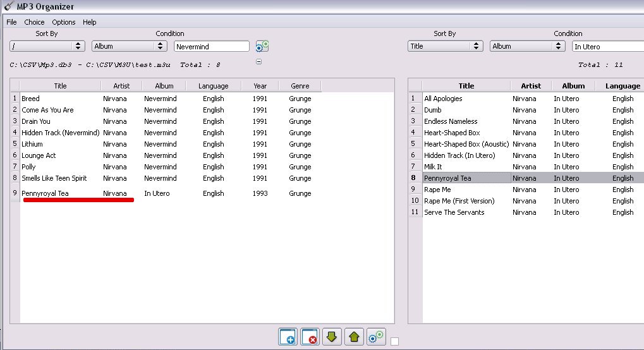
Task: Select Smells Like Teen Spirit track
Action: [x=54, y=178]
